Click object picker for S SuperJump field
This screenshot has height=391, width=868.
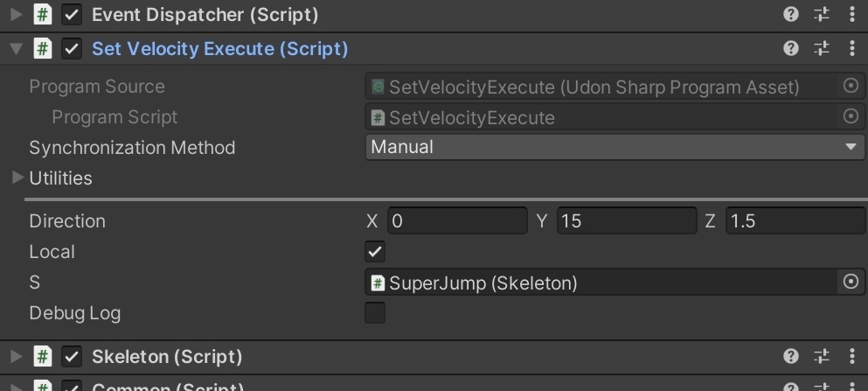(x=851, y=282)
